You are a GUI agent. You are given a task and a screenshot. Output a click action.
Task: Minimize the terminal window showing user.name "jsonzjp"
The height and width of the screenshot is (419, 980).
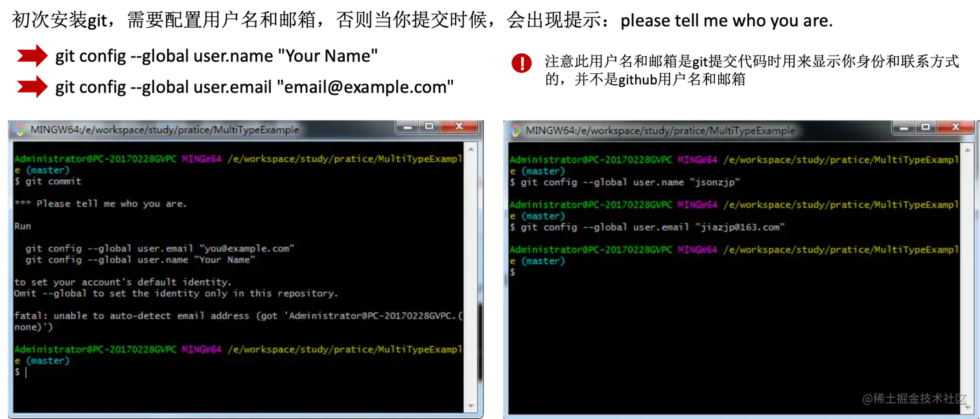pos(904,128)
